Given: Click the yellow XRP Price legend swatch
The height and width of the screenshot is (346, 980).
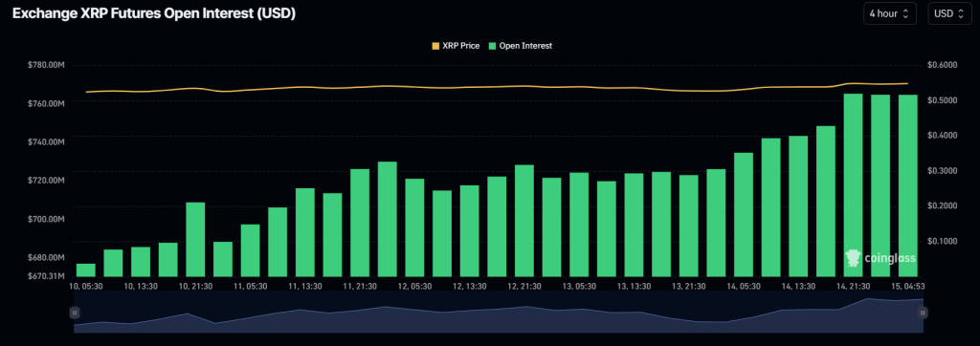Looking at the screenshot, I should [435, 46].
